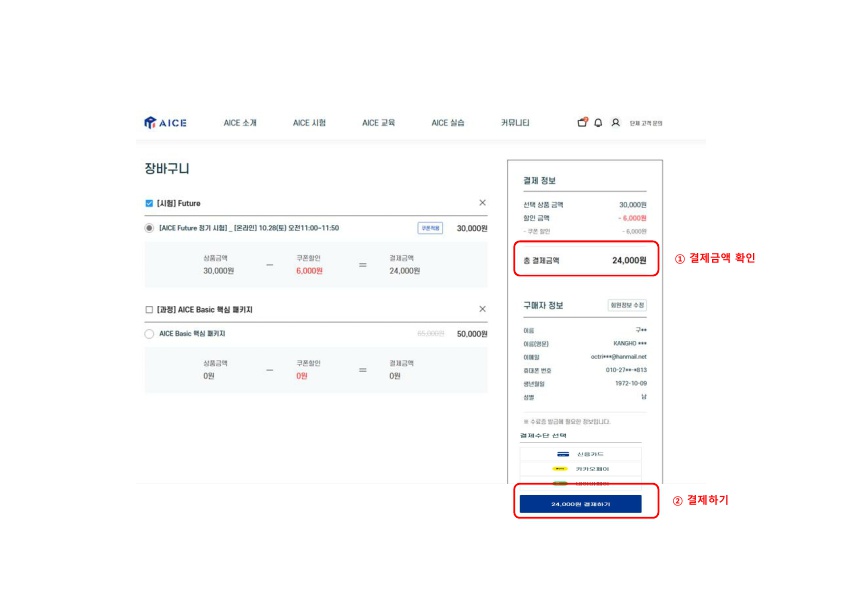Select 카카오페이 payment method
Screen dimensions: 842x595
581,469
